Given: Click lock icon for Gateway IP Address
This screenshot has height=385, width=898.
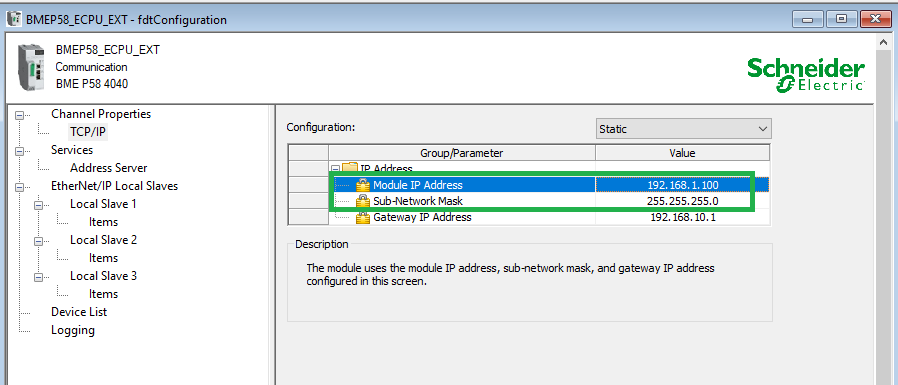Looking at the screenshot, I should click(363, 217).
